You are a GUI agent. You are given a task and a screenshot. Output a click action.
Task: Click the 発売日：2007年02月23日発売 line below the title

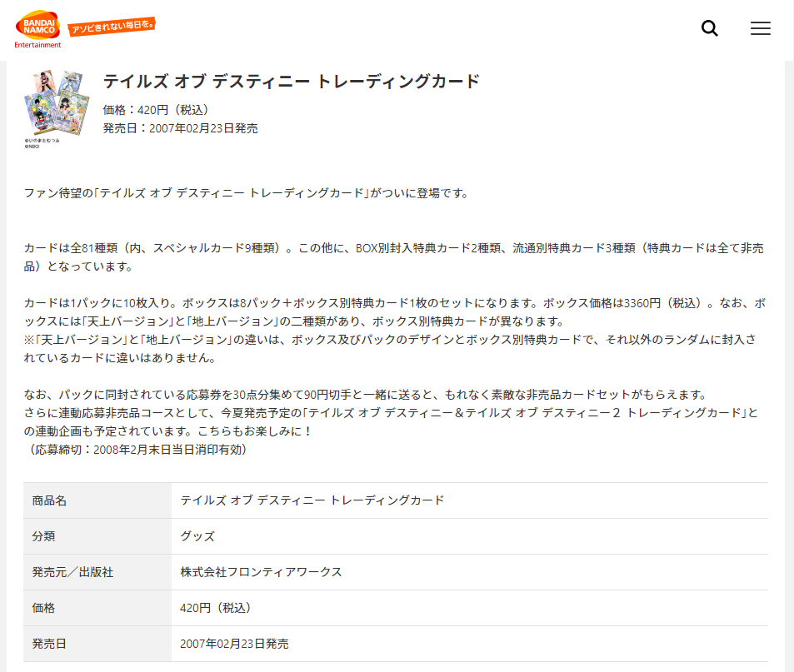click(180, 128)
